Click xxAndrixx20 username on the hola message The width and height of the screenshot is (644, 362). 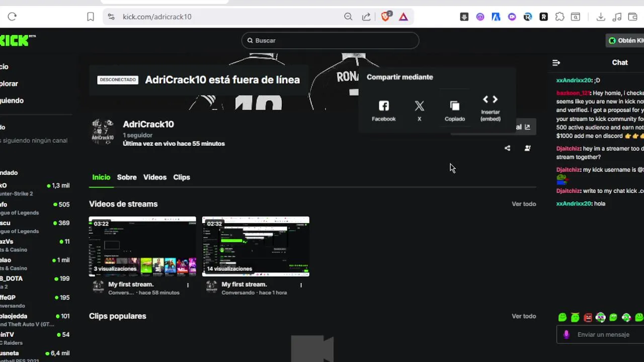pos(574,204)
